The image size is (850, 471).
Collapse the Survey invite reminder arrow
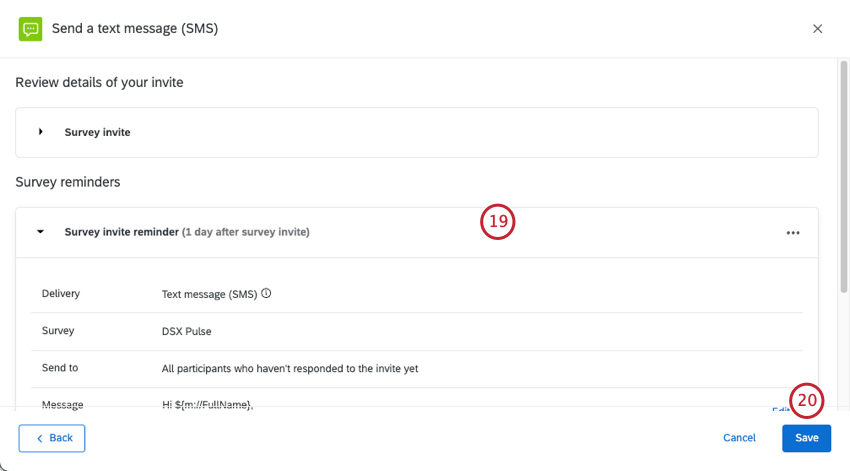pos(41,232)
